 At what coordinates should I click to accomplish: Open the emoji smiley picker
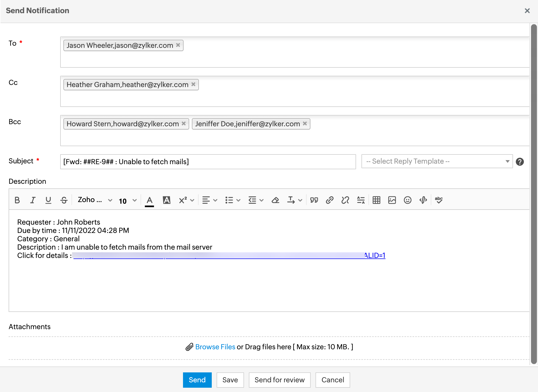point(407,200)
